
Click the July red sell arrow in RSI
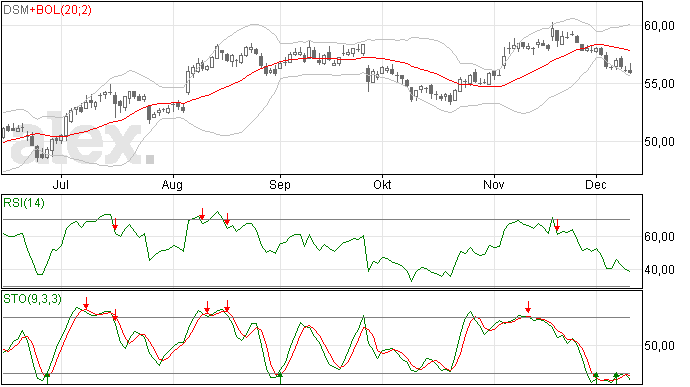point(115,224)
